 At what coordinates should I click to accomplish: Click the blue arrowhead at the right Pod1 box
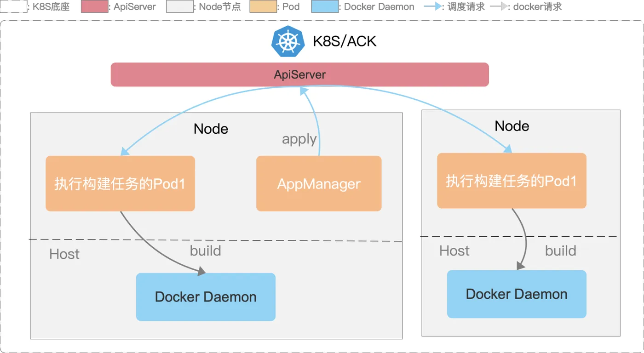[507, 149]
